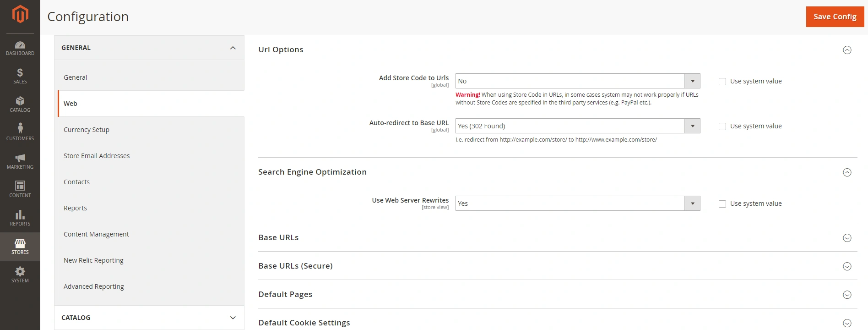The height and width of the screenshot is (330, 868).
Task: Collapse the GENERAL config group
Action: 149,48
